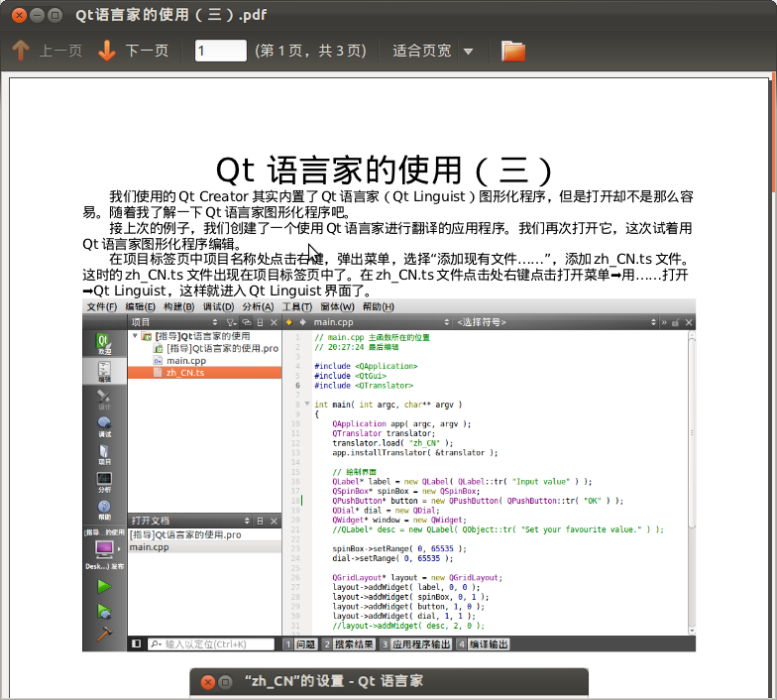Click 调试(D) menu in Qt Creator screenshot
Screen dimensions: 777x700
(218, 307)
